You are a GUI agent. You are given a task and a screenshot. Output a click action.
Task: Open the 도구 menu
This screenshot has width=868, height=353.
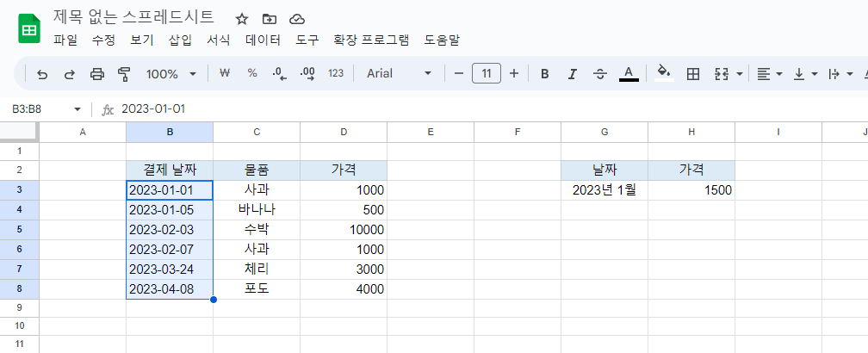click(x=307, y=40)
